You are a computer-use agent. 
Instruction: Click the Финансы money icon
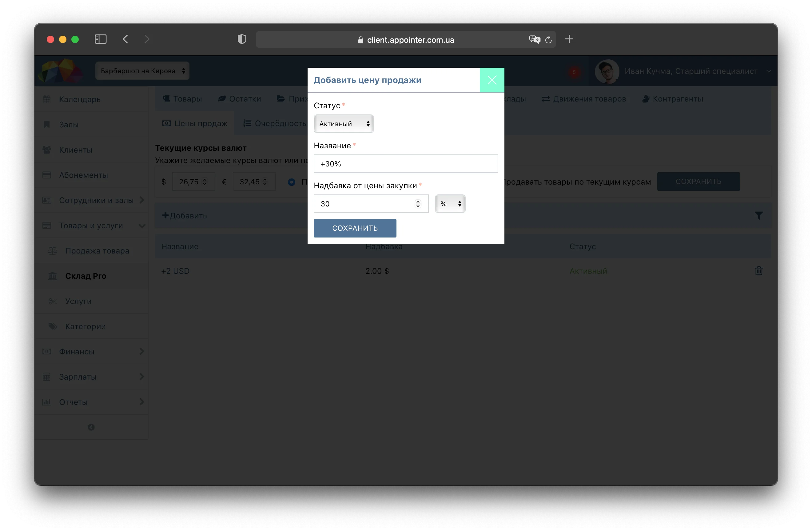pos(47,351)
